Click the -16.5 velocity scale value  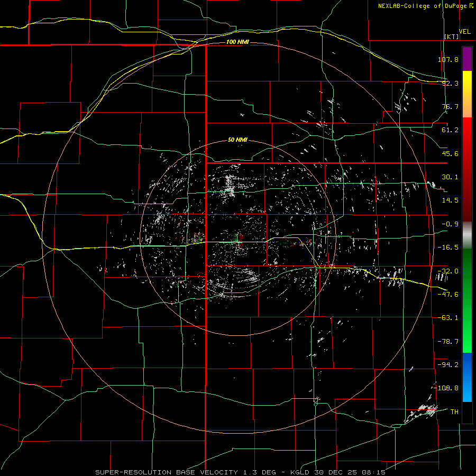[448, 248]
